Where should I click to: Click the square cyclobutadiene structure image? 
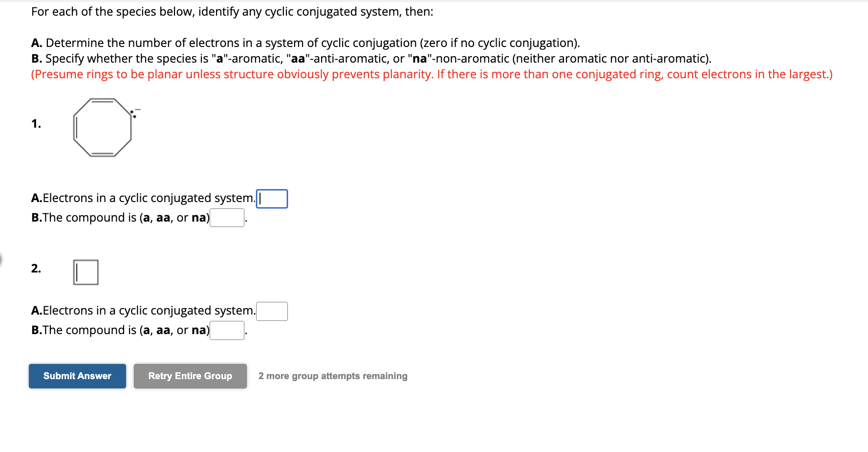[86, 272]
